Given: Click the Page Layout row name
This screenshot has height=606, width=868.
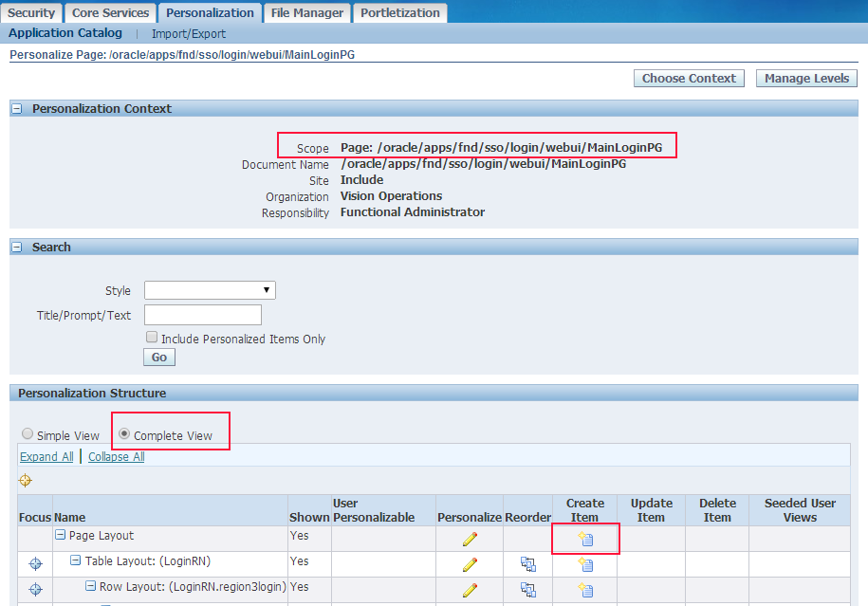Looking at the screenshot, I should 102,536.
